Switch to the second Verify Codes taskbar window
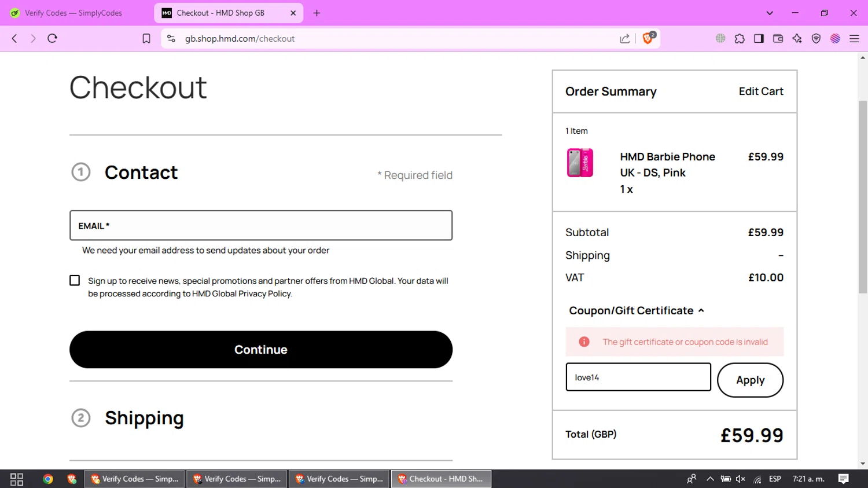Viewport: 868px width, 488px height. click(237, 479)
